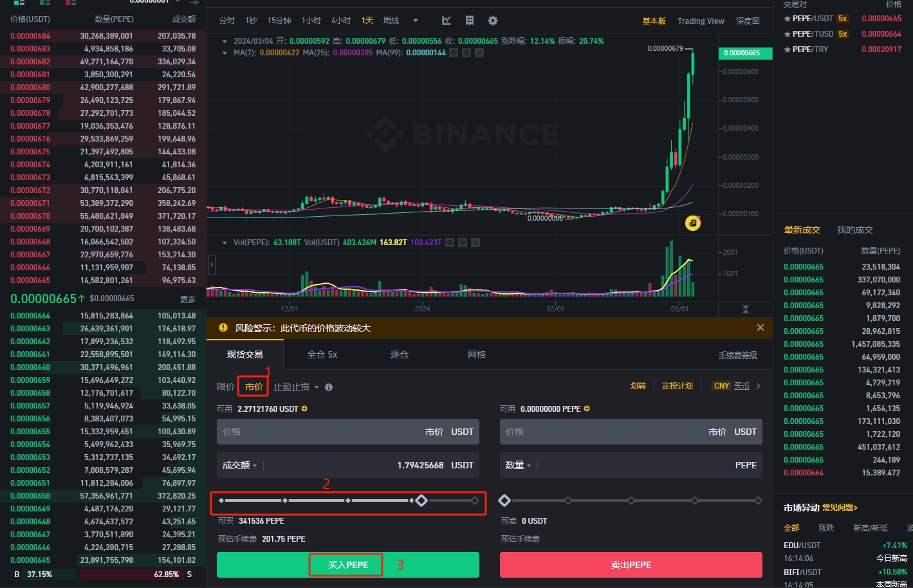Select the 市价 market order type
The height and width of the screenshot is (588, 913).
click(254, 387)
